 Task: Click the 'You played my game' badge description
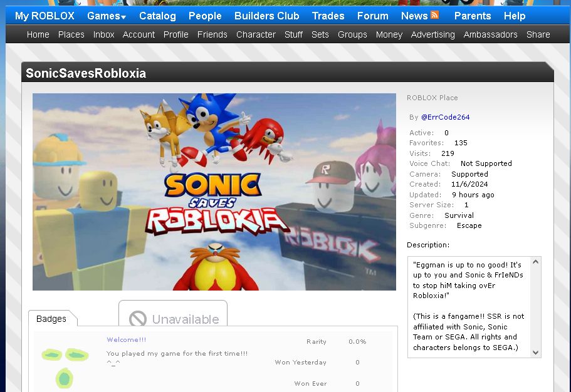coord(177,358)
